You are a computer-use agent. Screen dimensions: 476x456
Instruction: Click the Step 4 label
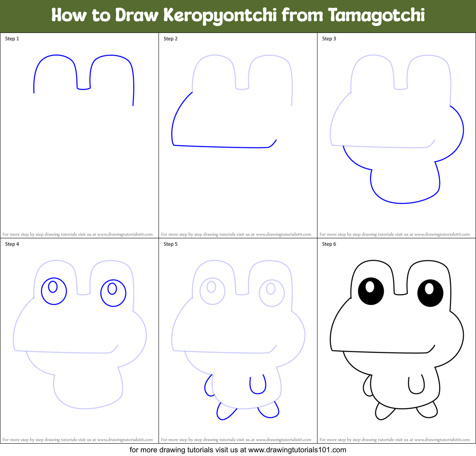[11, 244]
